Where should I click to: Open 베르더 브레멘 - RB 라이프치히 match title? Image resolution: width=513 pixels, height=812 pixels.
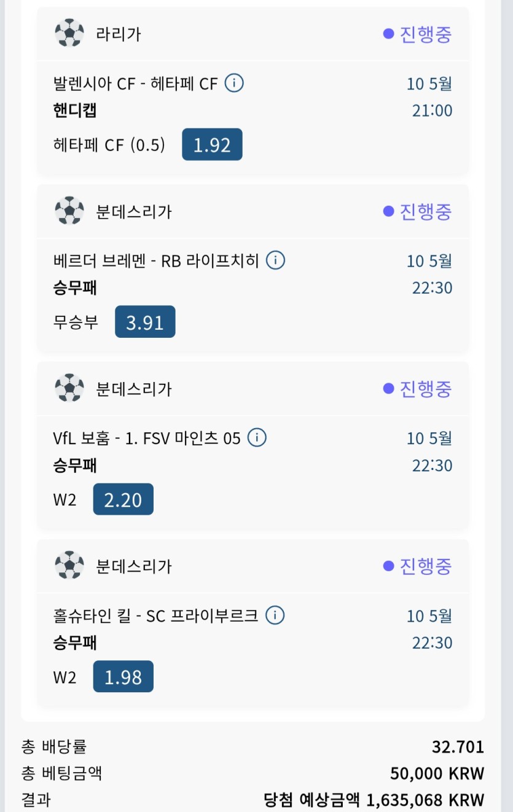pos(157,260)
